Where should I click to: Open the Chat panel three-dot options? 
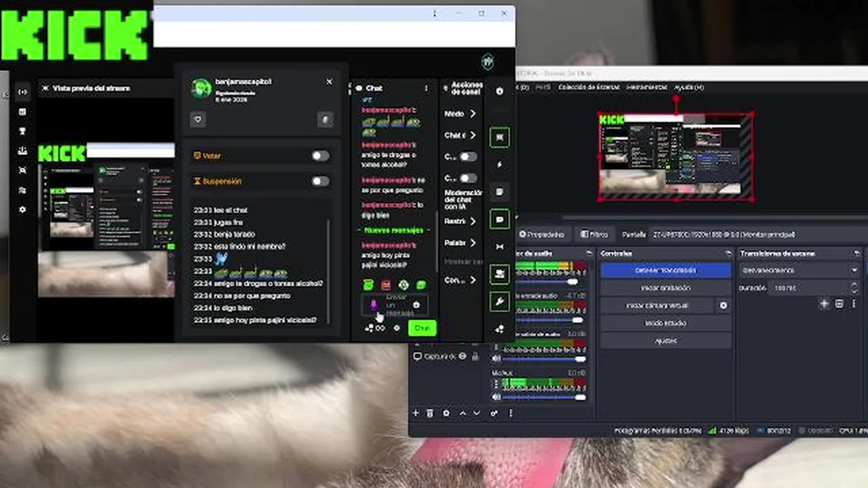point(426,88)
